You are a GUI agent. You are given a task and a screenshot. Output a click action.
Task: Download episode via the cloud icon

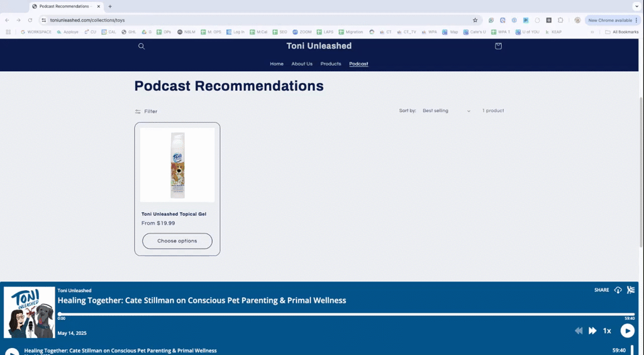(618, 290)
